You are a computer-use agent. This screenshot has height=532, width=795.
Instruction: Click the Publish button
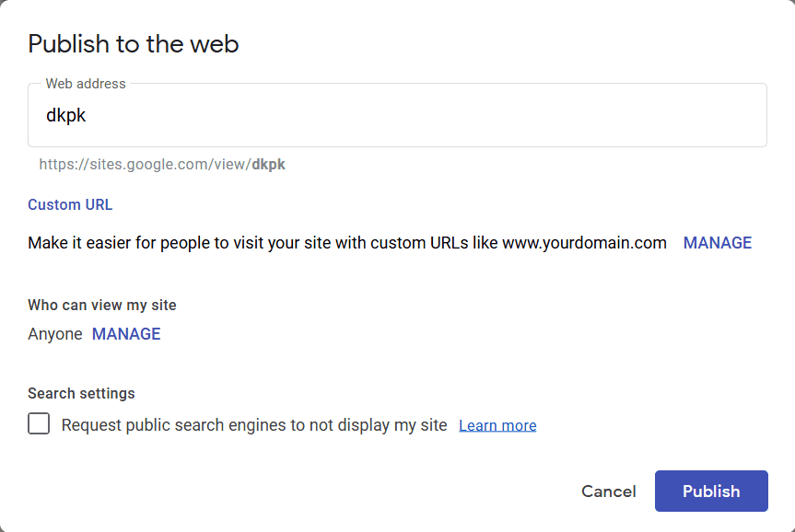(x=710, y=491)
